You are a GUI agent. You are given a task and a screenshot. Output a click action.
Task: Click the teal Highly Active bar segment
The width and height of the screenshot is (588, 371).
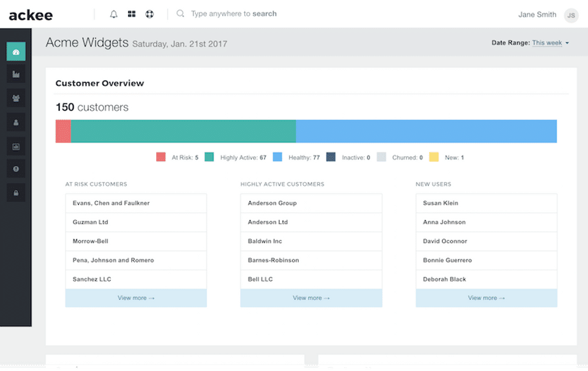(183, 131)
